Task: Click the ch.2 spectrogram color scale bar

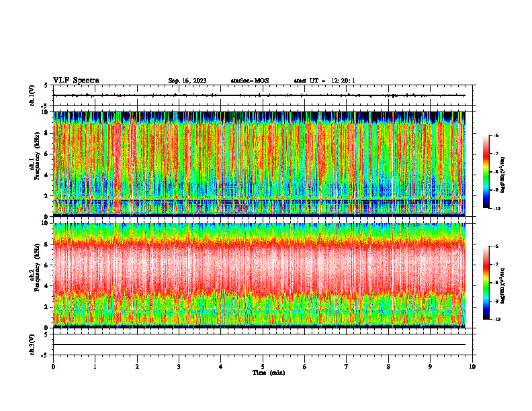Action: click(x=486, y=283)
